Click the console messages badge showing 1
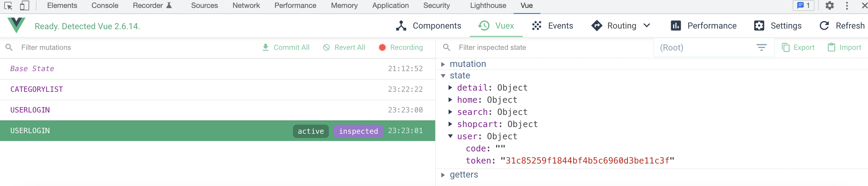The image size is (868, 186). pos(803,6)
